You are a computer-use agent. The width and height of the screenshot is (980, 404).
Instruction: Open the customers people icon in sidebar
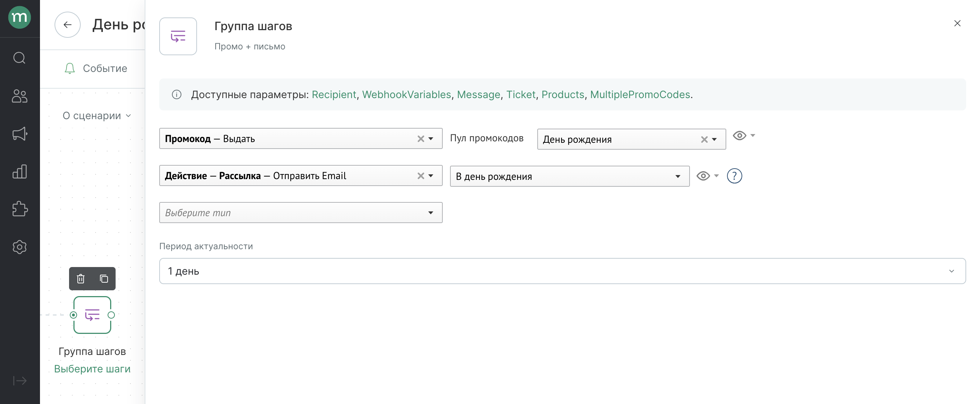19,96
